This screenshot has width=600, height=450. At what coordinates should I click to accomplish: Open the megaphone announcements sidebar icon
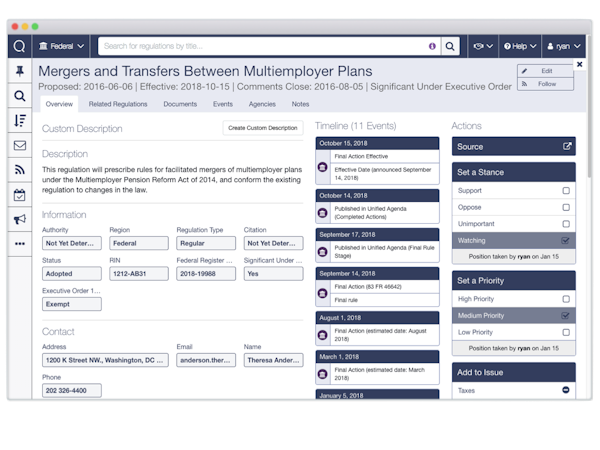pos(20,219)
